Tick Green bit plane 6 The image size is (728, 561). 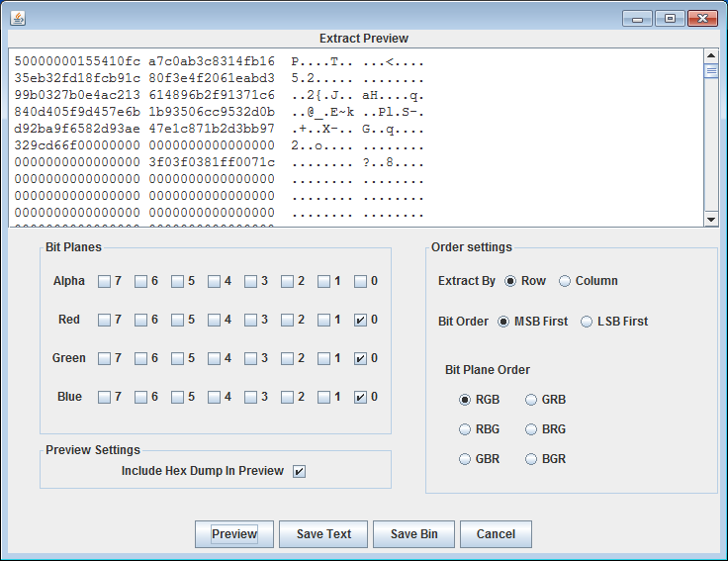[141, 358]
